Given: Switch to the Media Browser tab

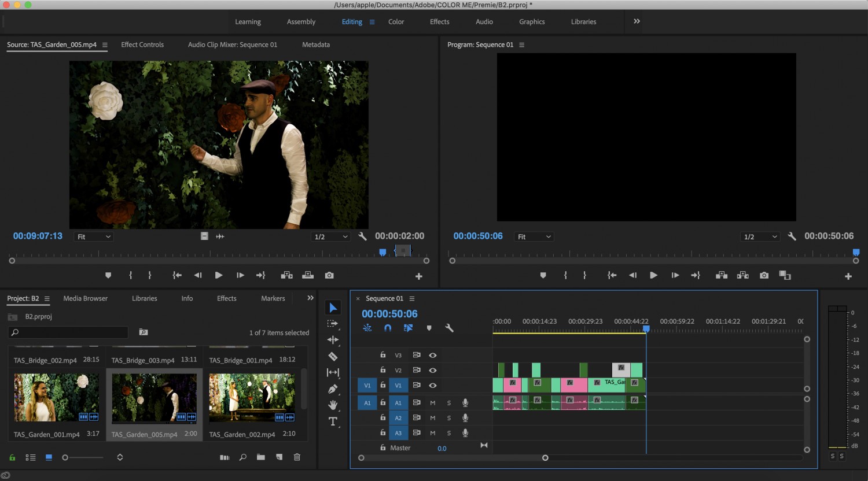Looking at the screenshot, I should click(86, 298).
